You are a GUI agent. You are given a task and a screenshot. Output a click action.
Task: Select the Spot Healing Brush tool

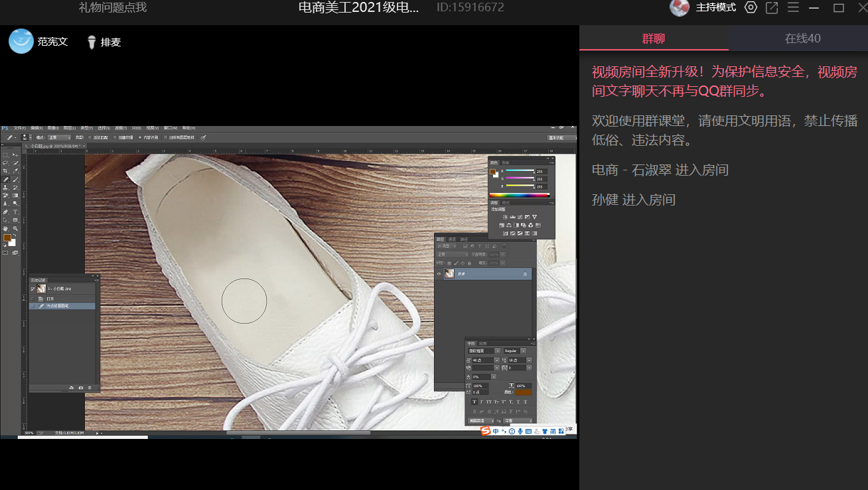(x=5, y=179)
